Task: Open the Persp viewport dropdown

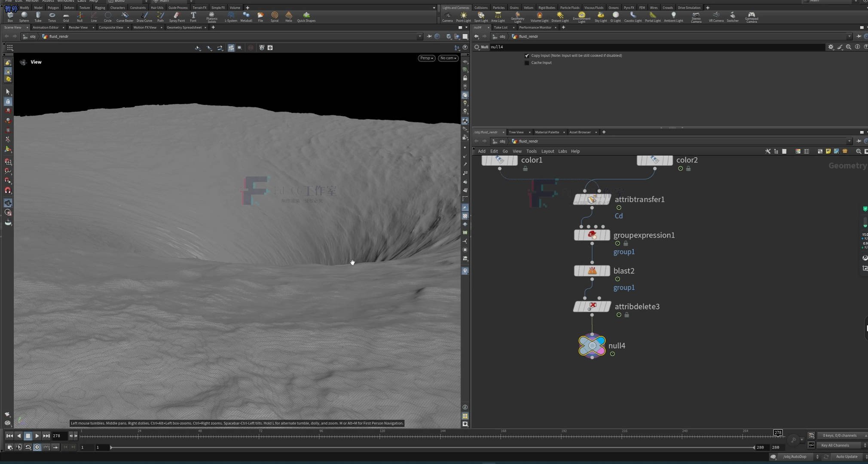Action: 426,58
